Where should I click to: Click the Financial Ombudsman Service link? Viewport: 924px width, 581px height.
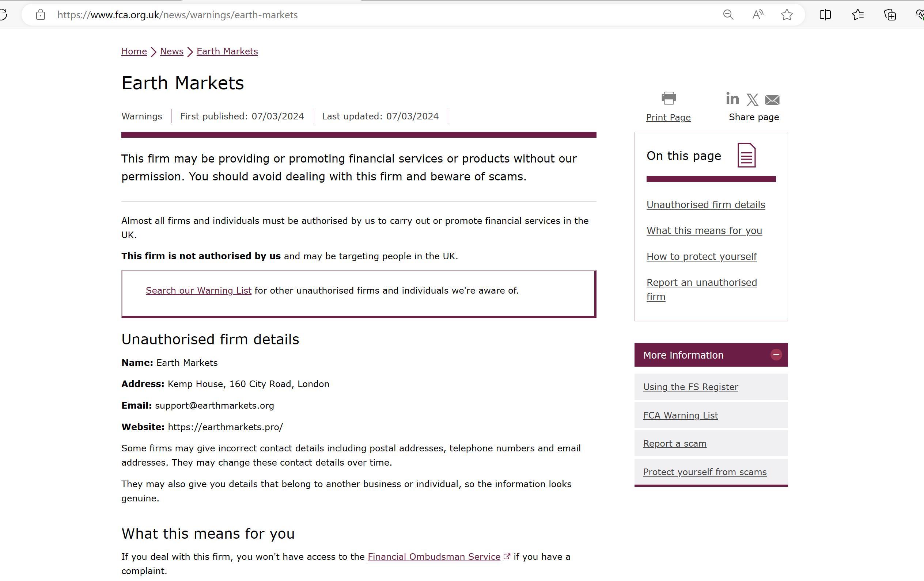[433, 557]
